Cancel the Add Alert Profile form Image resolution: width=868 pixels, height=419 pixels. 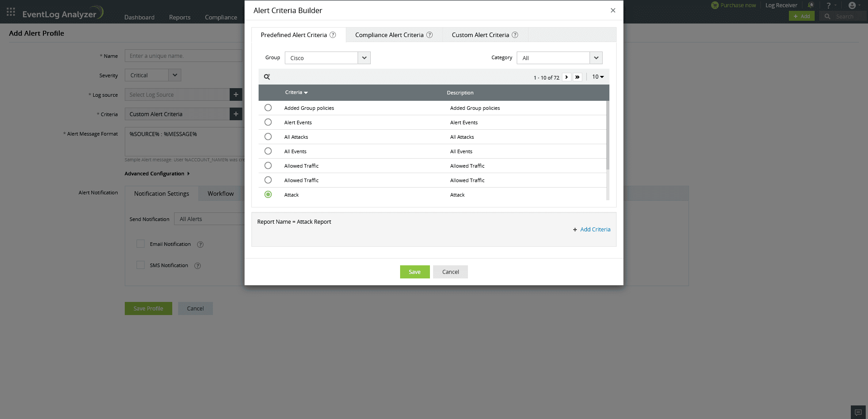195,309
